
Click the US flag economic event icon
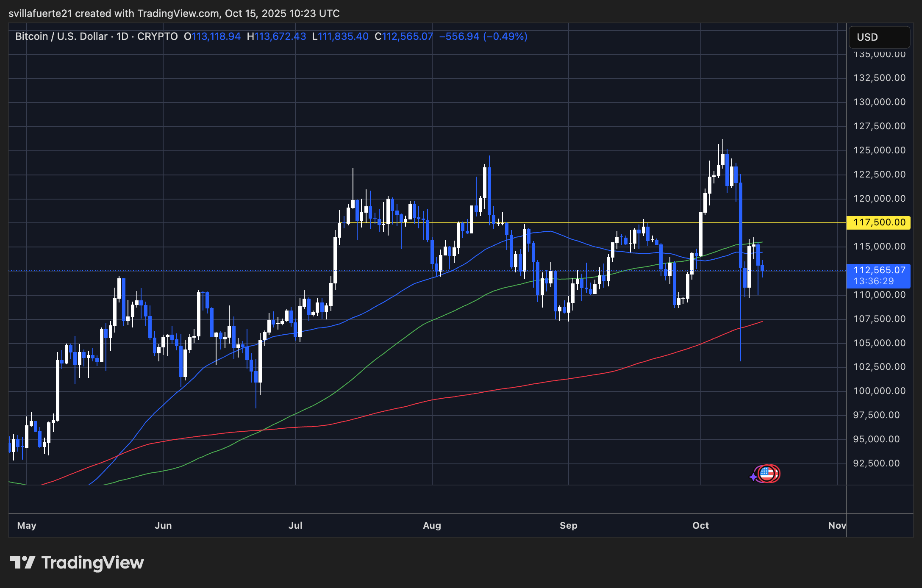[767, 474]
